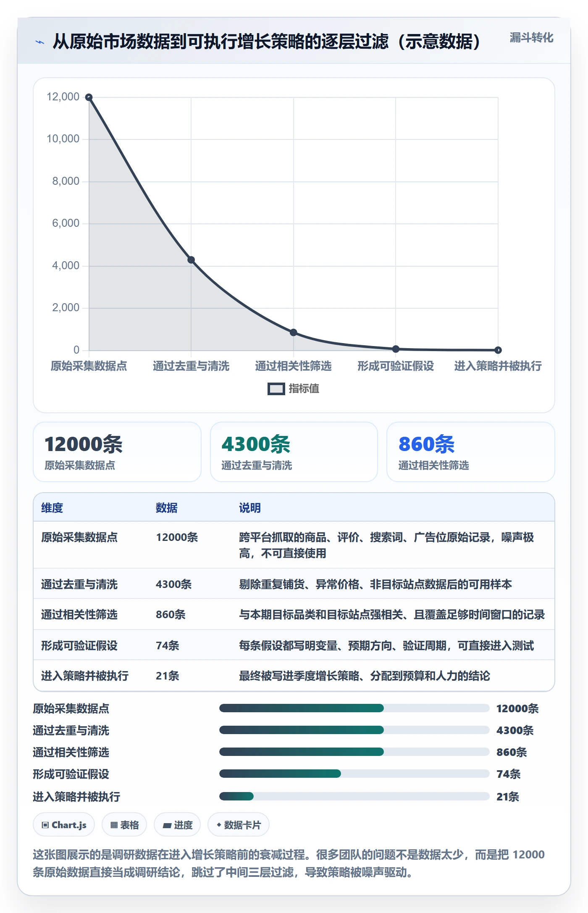588x913 pixels.
Task: Select the 通过相关性筛选 table row label
Action: [79, 614]
